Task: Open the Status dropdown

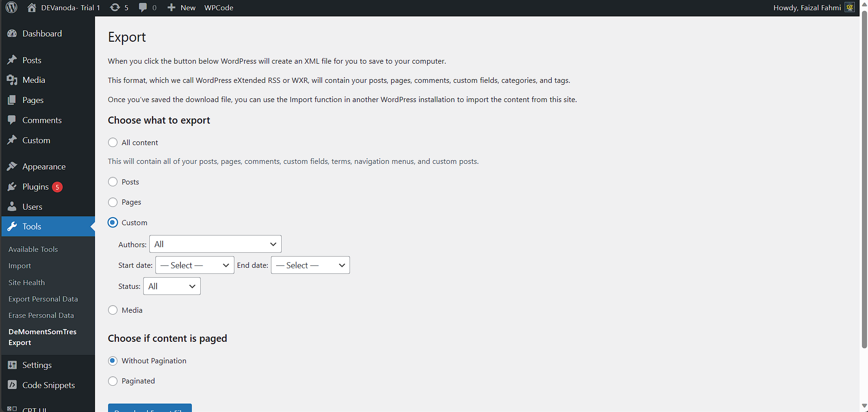Action: [172, 286]
